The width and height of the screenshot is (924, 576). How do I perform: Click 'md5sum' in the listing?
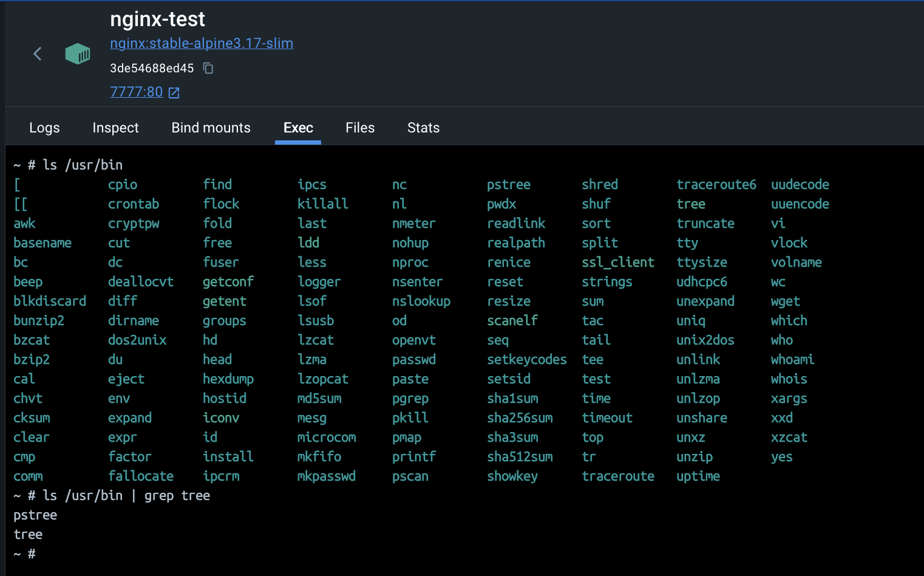click(x=319, y=399)
